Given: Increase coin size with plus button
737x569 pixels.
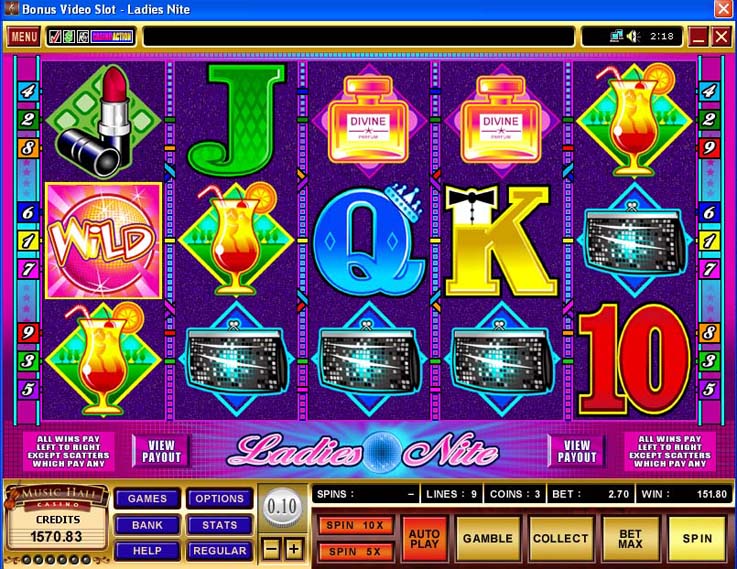Looking at the screenshot, I should (x=294, y=549).
